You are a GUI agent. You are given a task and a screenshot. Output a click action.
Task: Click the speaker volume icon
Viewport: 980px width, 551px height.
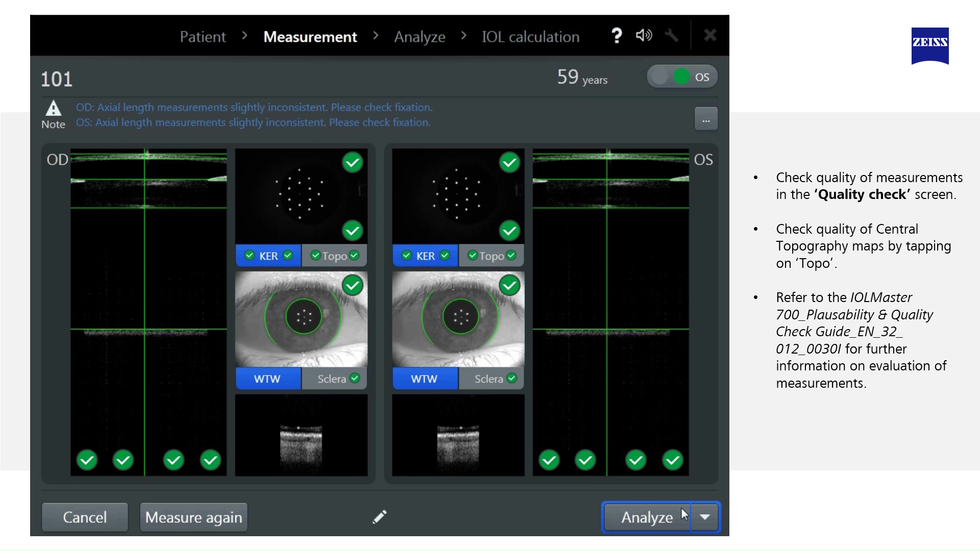pos(644,36)
